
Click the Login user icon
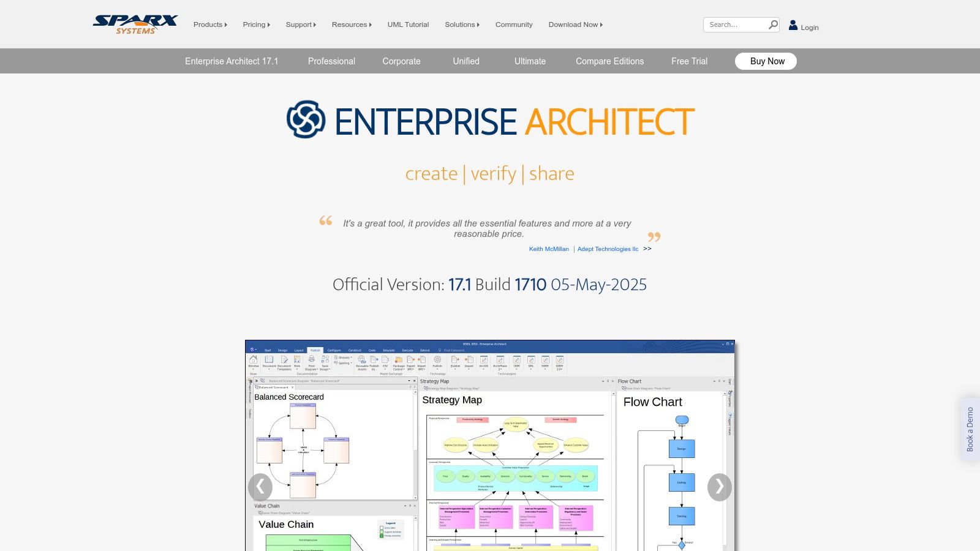(x=793, y=25)
